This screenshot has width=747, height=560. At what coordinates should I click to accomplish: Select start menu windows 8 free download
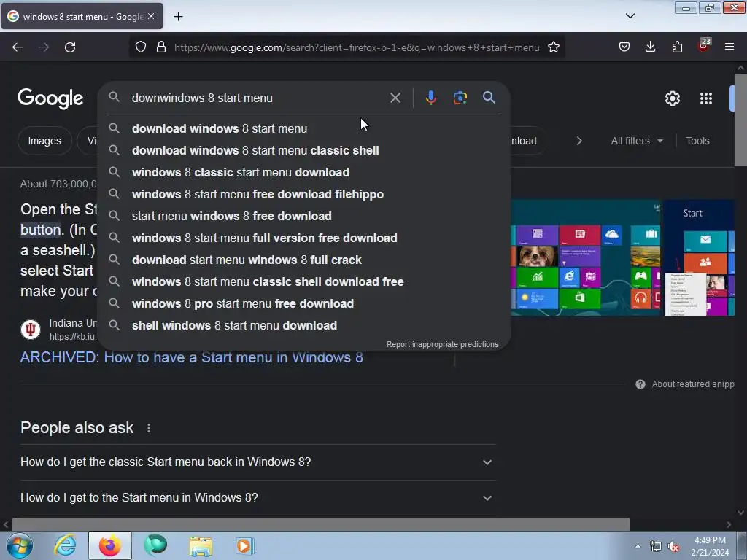(x=304, y=216)
